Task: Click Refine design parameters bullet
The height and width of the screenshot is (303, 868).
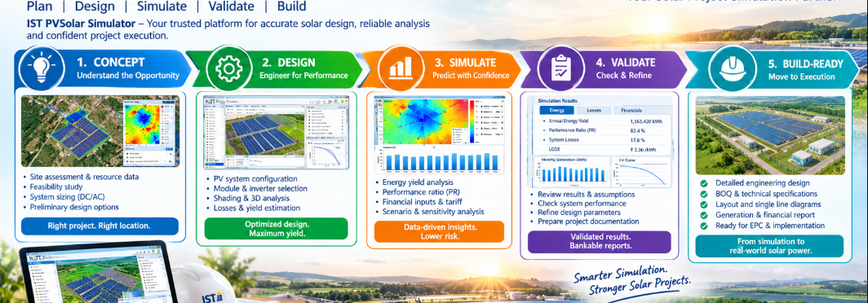Action: click(x=580, y=213)
